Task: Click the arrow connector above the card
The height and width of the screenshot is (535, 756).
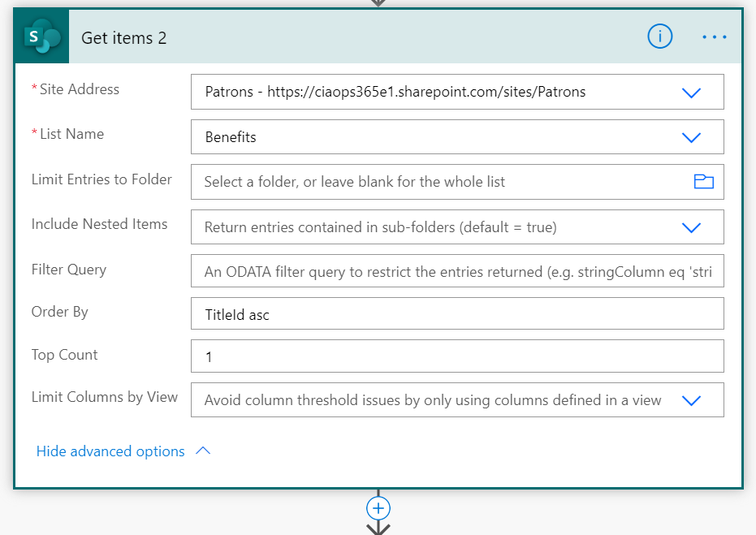Action: tap(378, 2)
